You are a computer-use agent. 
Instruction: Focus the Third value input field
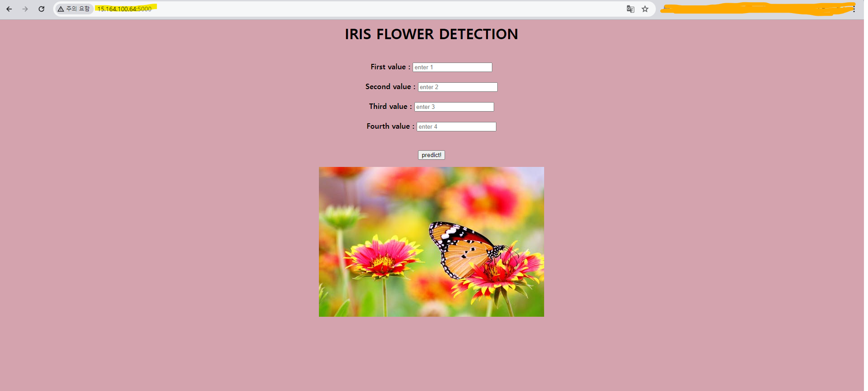pyautogui.click(x=454, y=107)
